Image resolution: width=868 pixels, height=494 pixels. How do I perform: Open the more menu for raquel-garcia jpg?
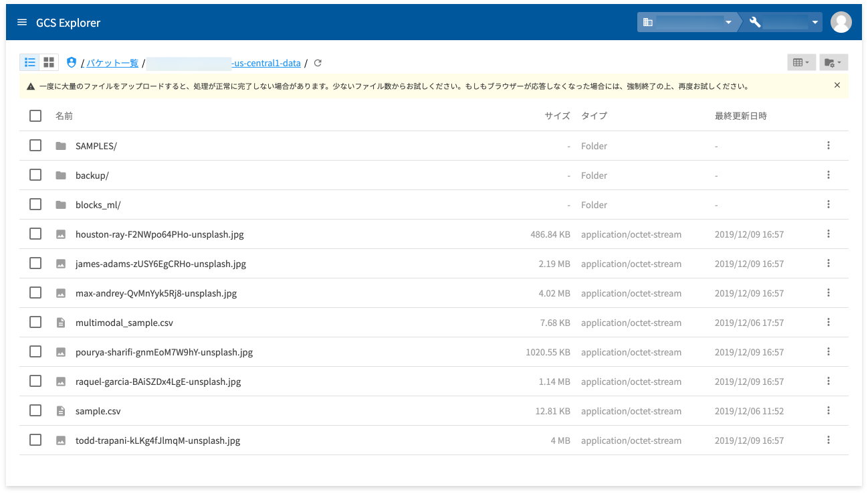pyautogui.click(x=829, y=381)
